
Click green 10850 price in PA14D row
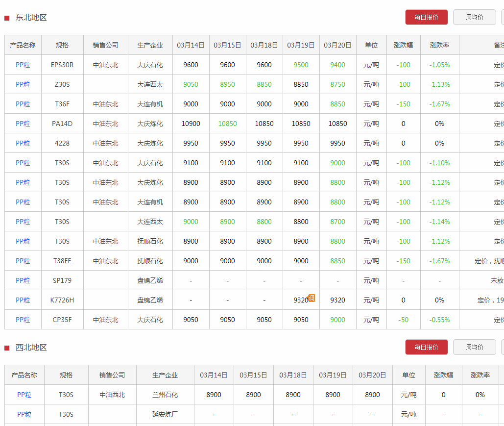click(x=228, y=124)
